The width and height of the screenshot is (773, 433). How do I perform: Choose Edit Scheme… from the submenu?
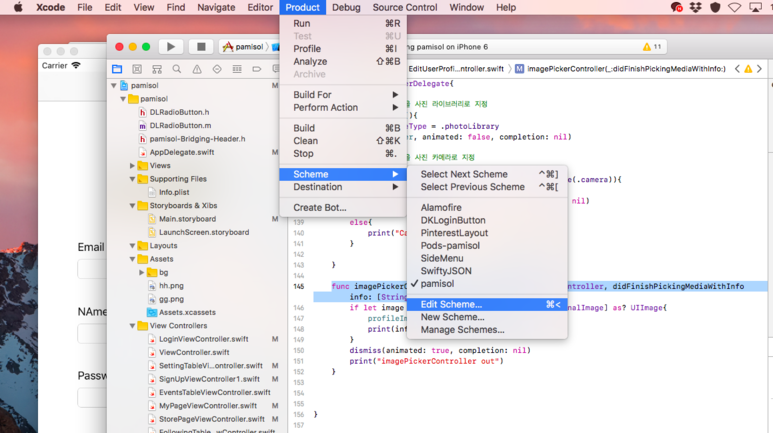(487, 304)
